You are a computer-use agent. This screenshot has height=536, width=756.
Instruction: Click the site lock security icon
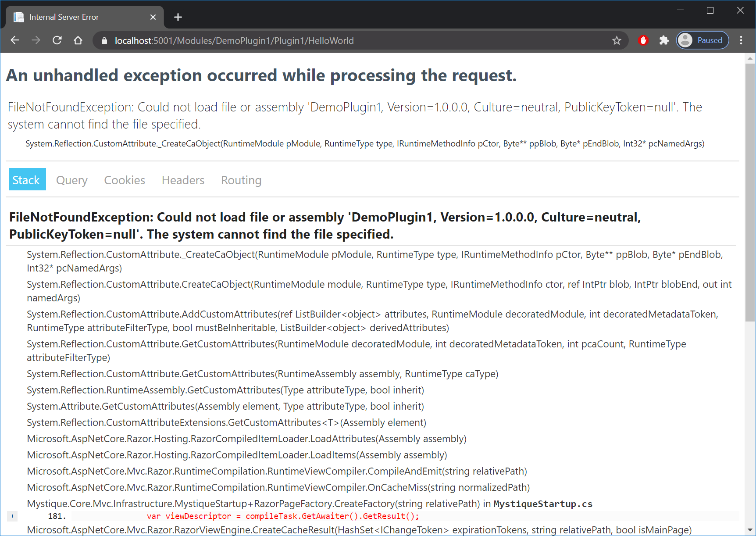click(104, 40)
